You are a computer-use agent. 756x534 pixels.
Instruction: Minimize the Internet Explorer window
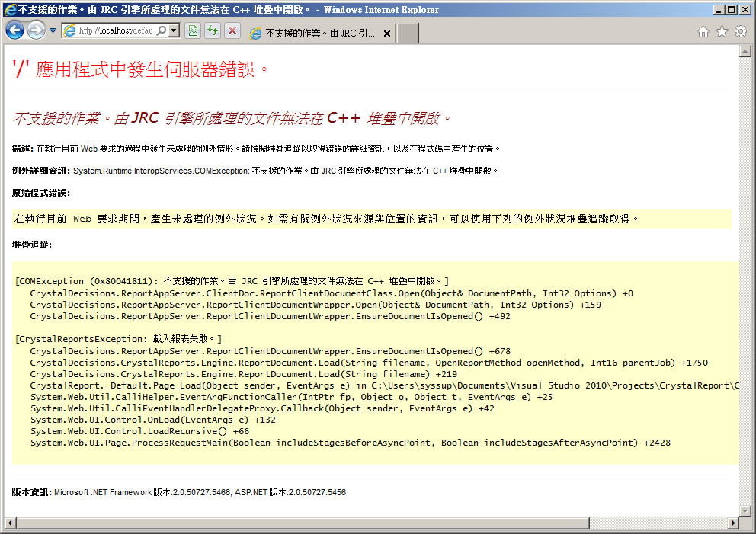tap(719, 10)
